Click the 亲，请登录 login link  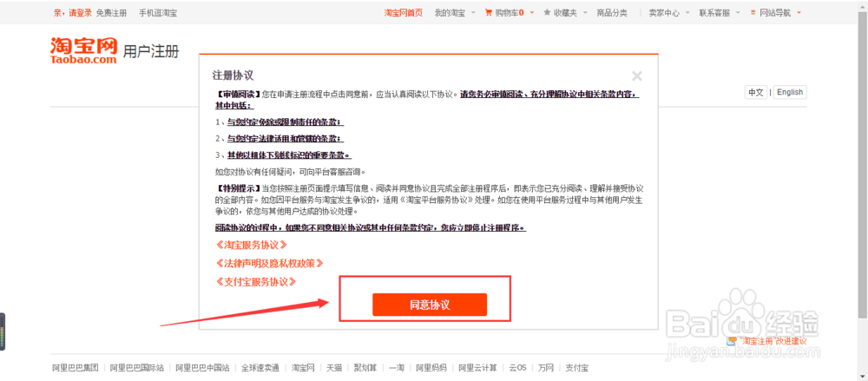pos(73,13)
